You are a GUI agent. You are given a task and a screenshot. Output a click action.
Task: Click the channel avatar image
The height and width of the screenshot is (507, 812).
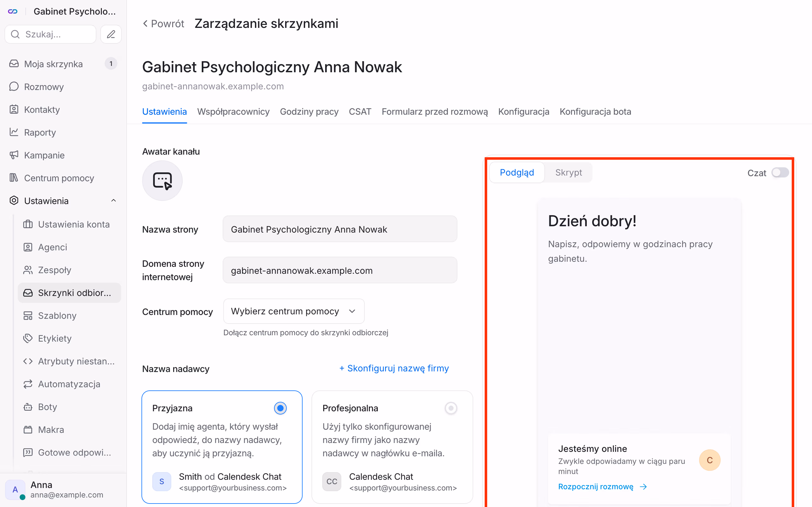[162, 181]
